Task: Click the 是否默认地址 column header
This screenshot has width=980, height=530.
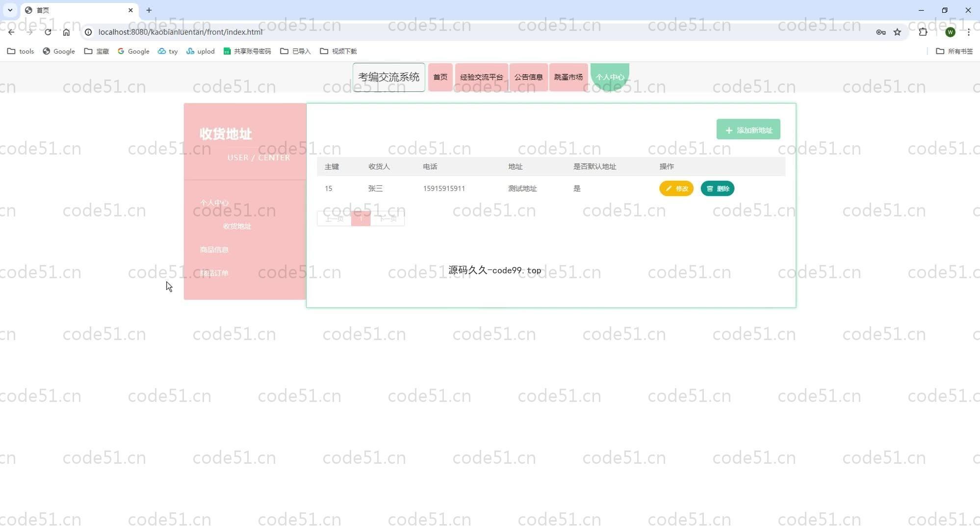Action: click(x=594, y=167)
